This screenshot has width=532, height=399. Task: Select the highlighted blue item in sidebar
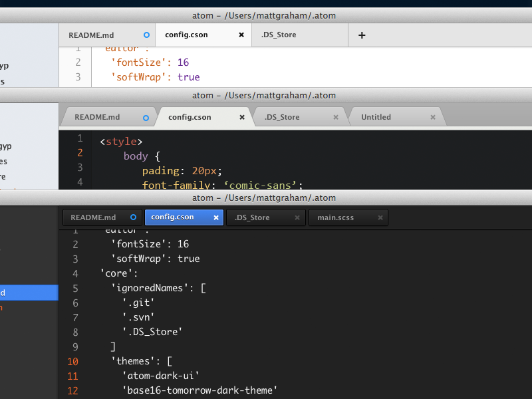pos(29,293)
